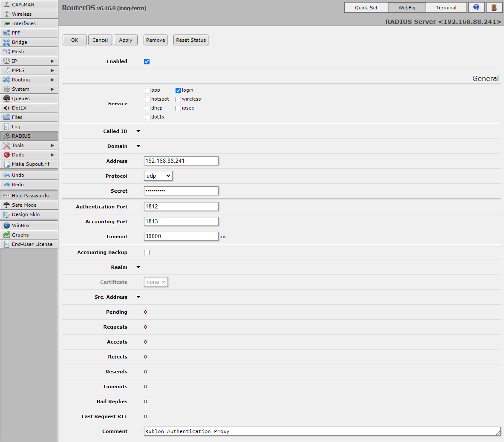Switch to the Terminal tab
The height and width of the screenshot is (442, 504).
pos(446,8)
